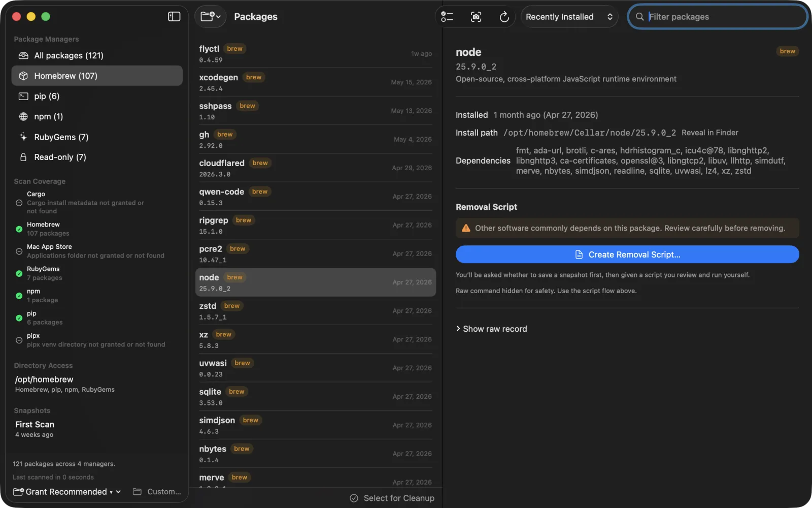
Task: Click the checklist selection mode icon
Action: pos(447,17)
